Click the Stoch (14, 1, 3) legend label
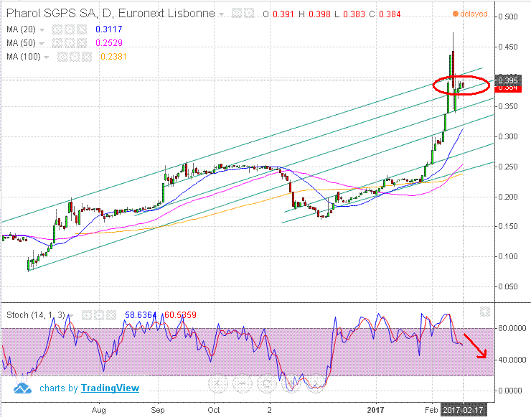The image size is (531, 420). [36, 315]
